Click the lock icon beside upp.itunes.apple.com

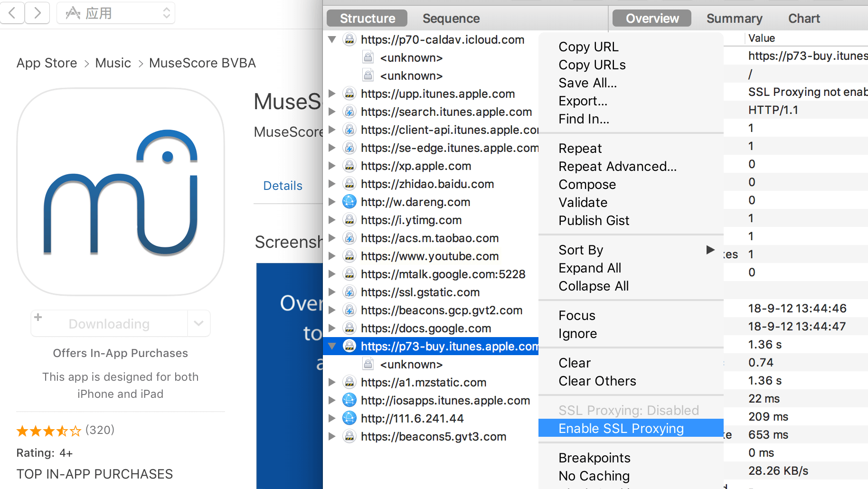(349, 94)
